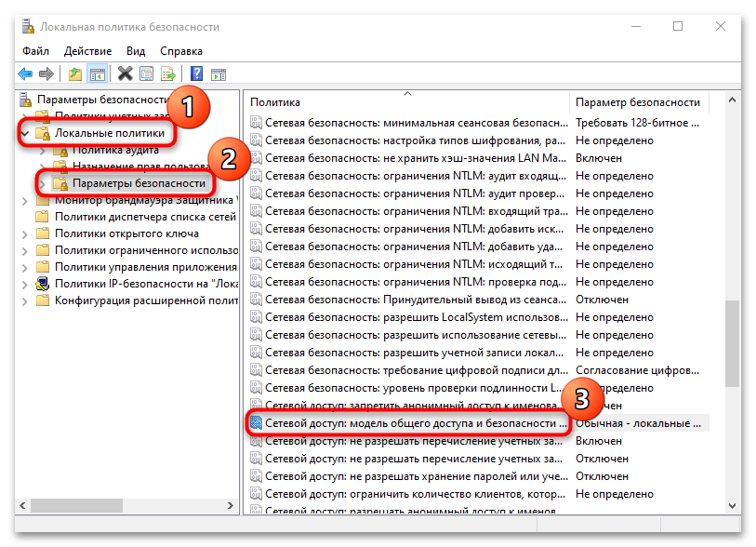Open the Действие menu
Screen dimensions: 756x547
(88, 51)
